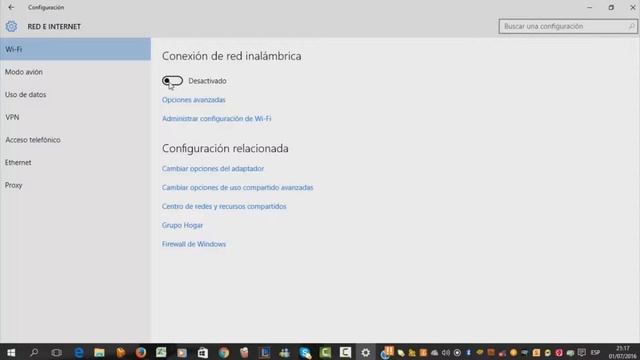Open Uso de datos section
The width and height of the screenshot is (640, 360).
[x=76, y=94]
